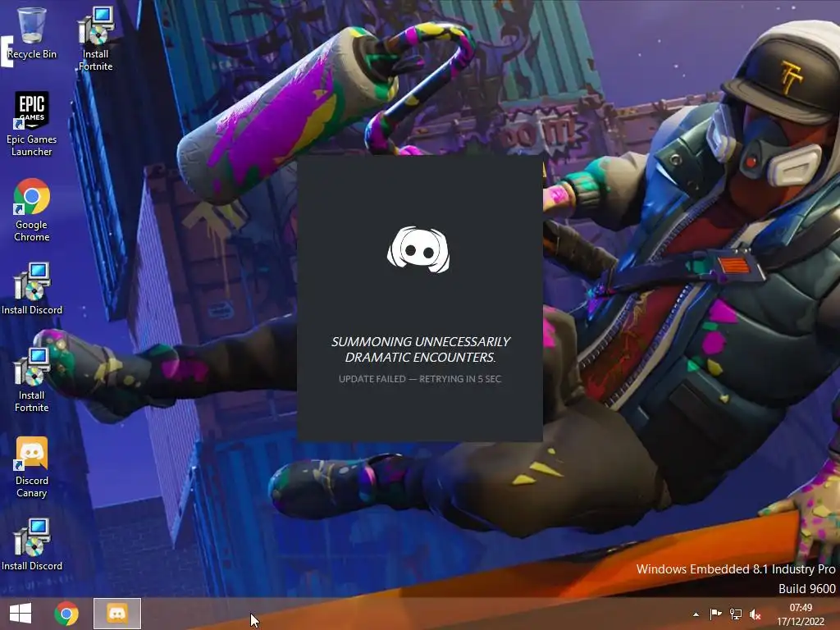This screenshot has width=840, height=630.
Task: Select Install Fortnite icon above Discord Canary
Action: click(32, 380)
